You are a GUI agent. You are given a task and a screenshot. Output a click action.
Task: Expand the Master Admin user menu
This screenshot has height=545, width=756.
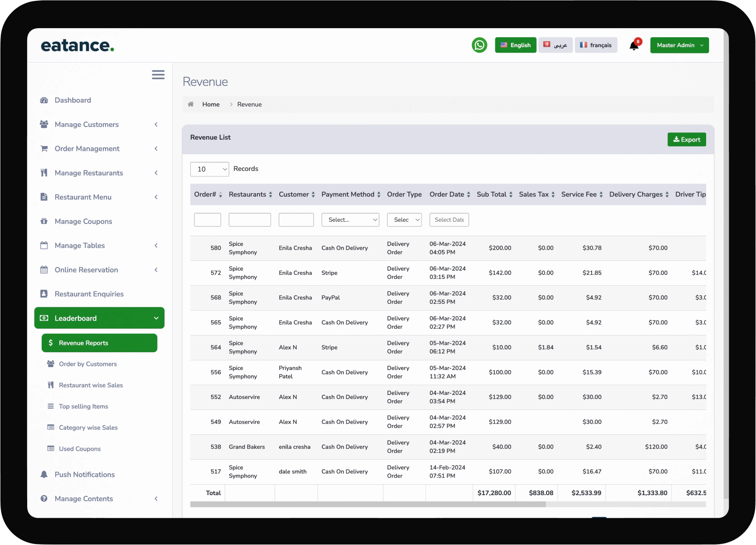(x=679, y=45)
